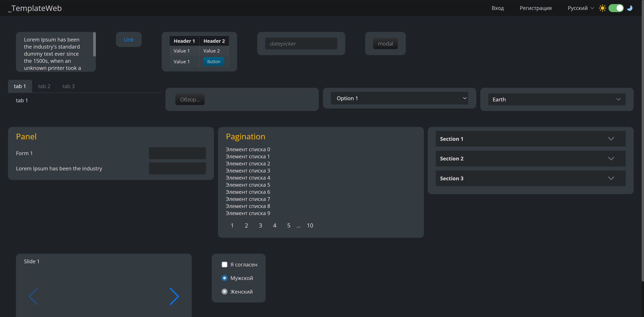This screenshot has height=317, width=644.
Task: Go to pagination page 3
Action: click(260, 225)
